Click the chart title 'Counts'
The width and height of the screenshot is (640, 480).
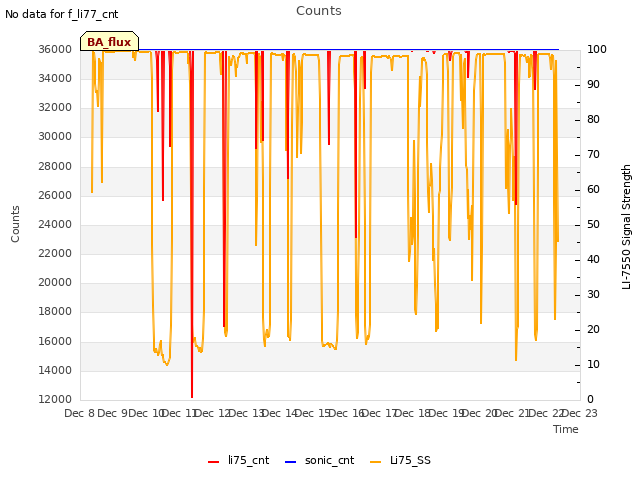pyautogui.click(x=319, y=11)
